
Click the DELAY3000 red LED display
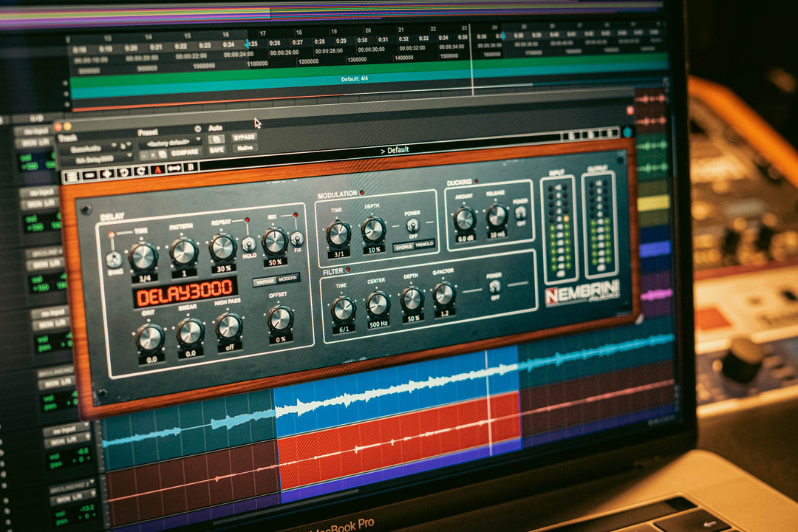(x=185, y=296)
